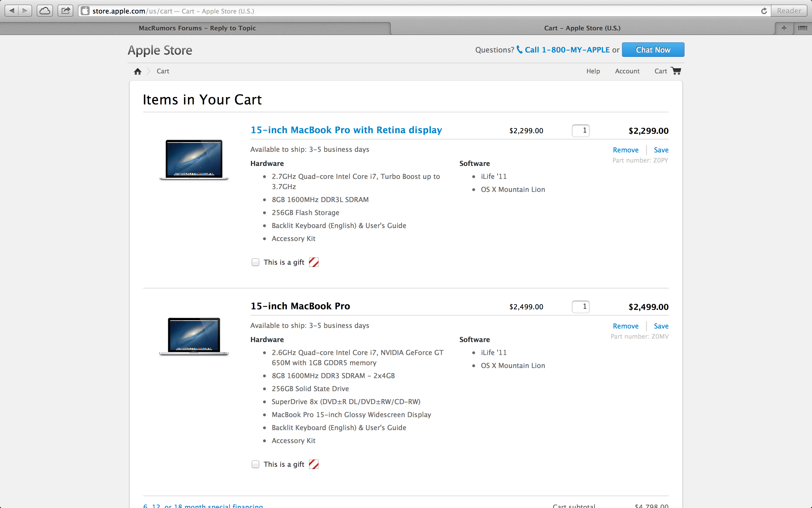Screen dimensions: 812x508
Task: Click '256GB Solid State Drive' spec line
Action: pyautogui.click(x=310, y=389)
